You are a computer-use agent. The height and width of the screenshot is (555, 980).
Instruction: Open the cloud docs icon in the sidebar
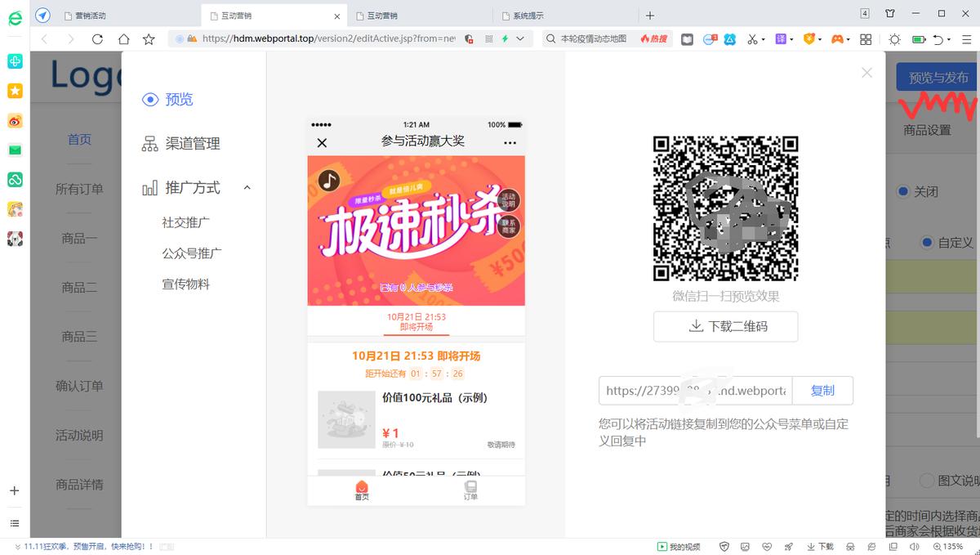pyautogui.click(x=15, y=180)
